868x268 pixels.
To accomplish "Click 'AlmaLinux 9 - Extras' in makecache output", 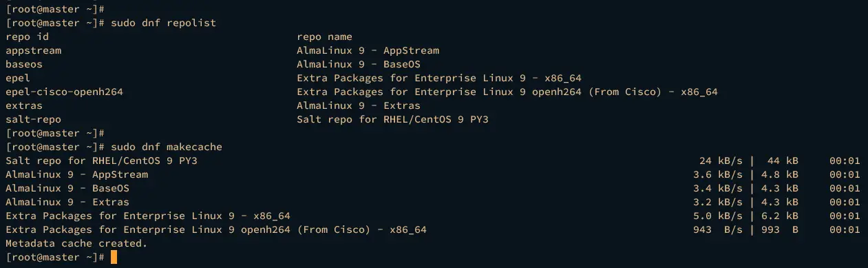I will click(x=67, y=202).
